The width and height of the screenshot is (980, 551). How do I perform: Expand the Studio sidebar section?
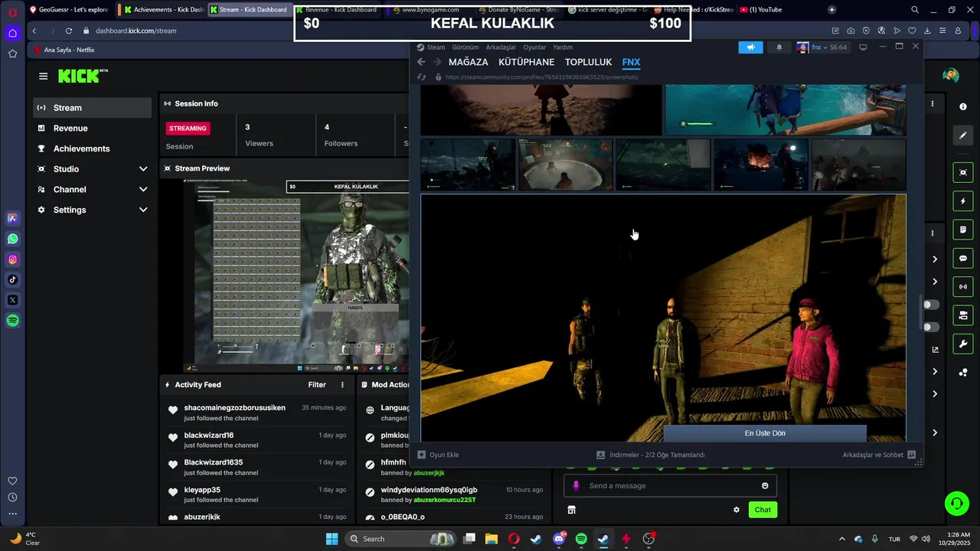pos(143,169)
